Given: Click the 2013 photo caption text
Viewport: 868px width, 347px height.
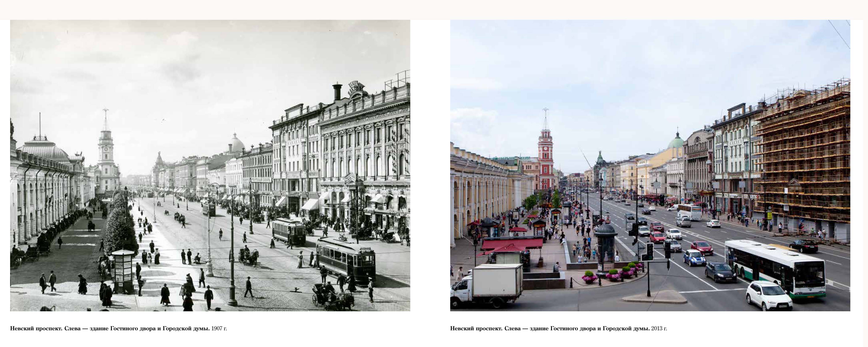Looking at the screenshot, I should tap(558, 329).
